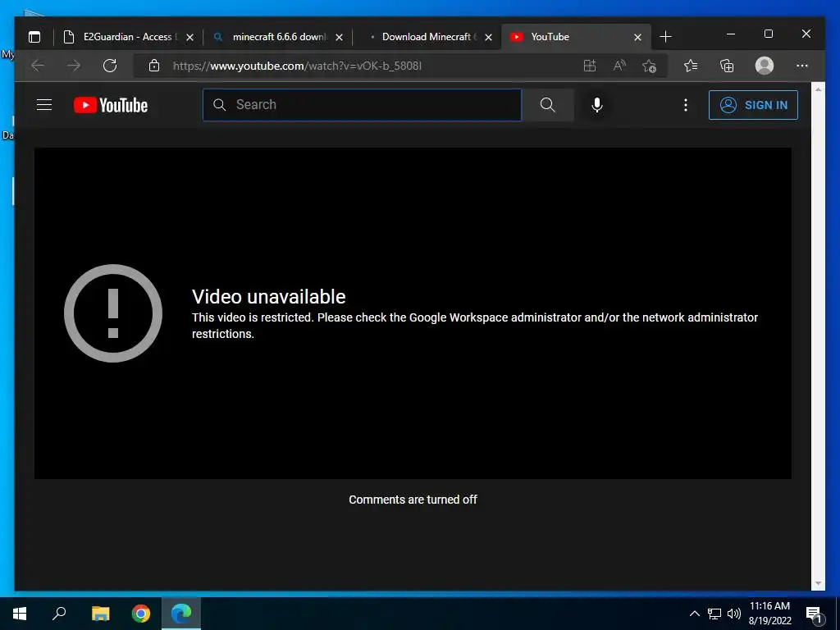Maximize the Edge window

pyautogui.click(x=768, y=34)
